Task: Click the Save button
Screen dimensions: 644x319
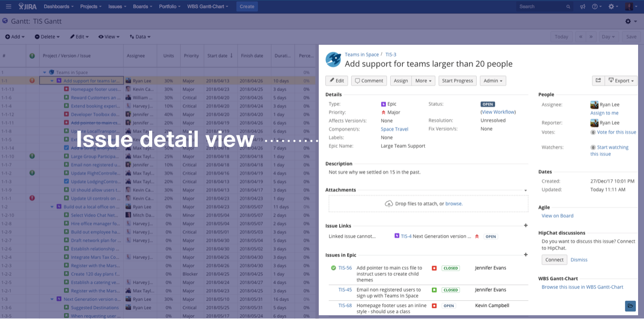Action: [x=631, y=37]
